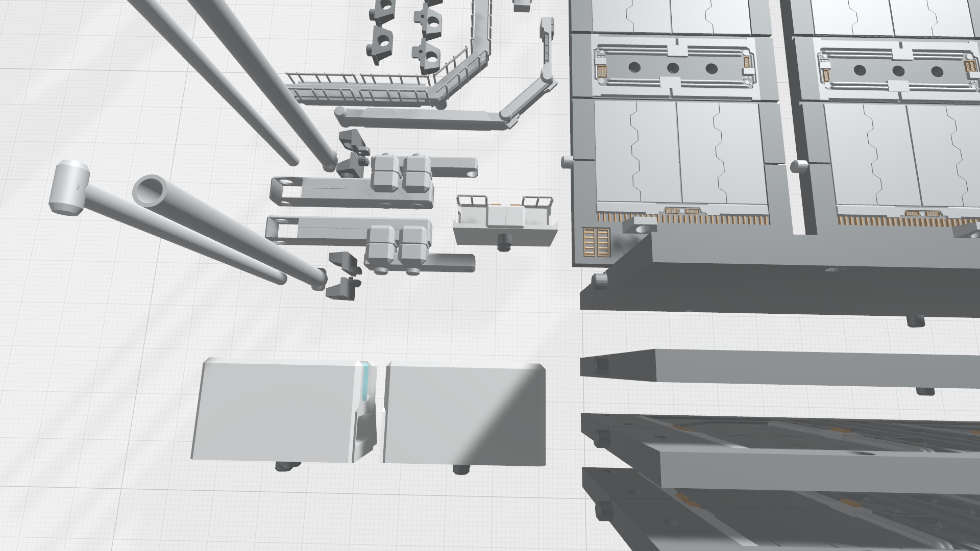980x551 pixels.
Task: Click the straight railing walkway segment
Action: tap(357, 92)
